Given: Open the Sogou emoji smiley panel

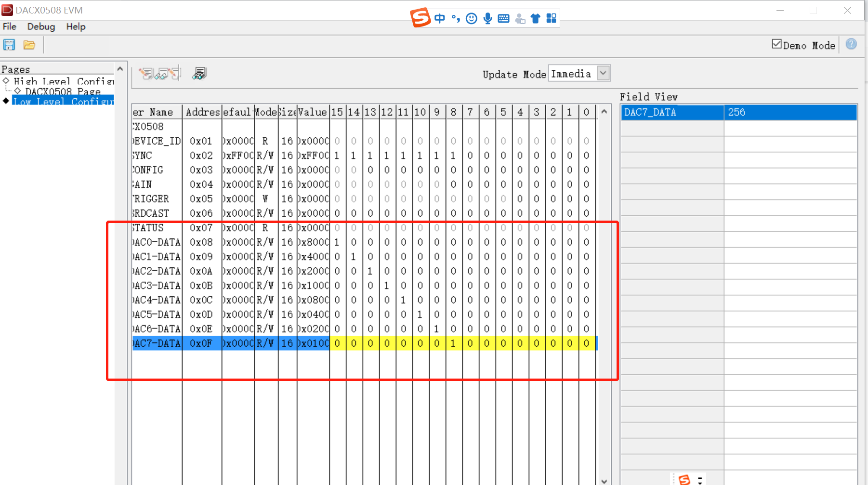Looking at the screenshot, I should tap(472, 18).
